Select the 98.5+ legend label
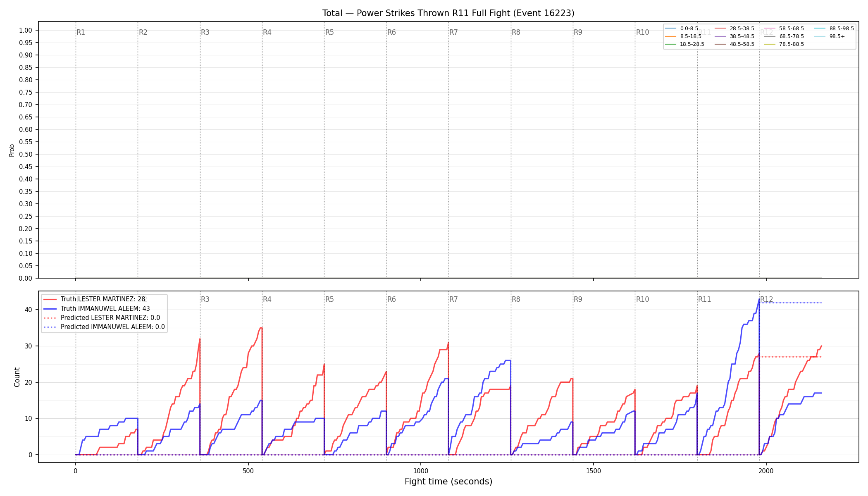 pyautogui.click(x=837, y=36)
